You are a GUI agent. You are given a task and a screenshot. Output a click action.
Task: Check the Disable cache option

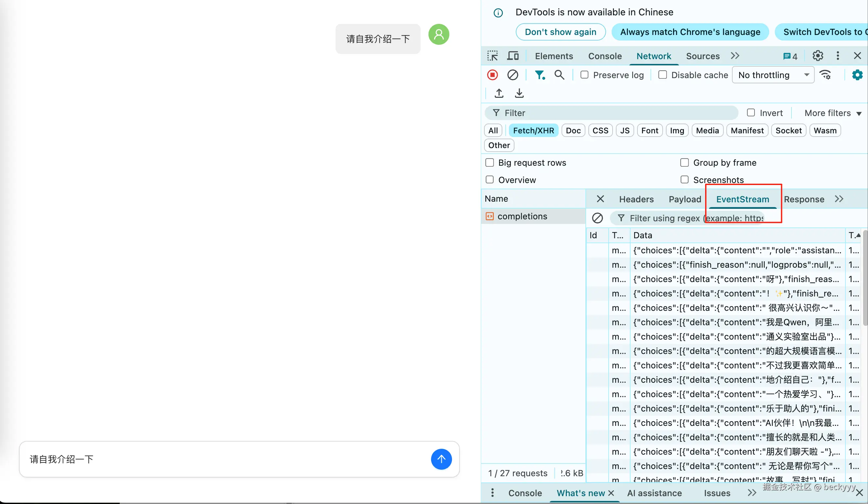point(662,75)
